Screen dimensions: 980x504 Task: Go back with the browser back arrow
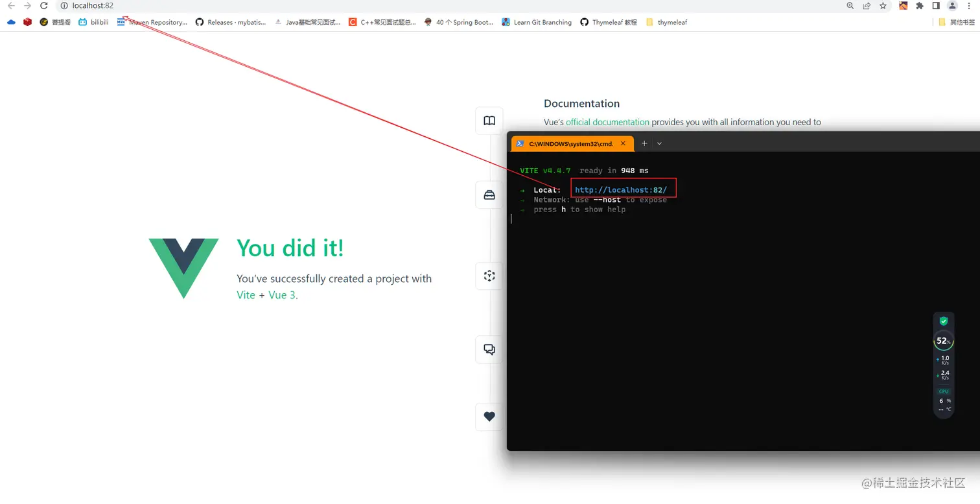point(11,6)
